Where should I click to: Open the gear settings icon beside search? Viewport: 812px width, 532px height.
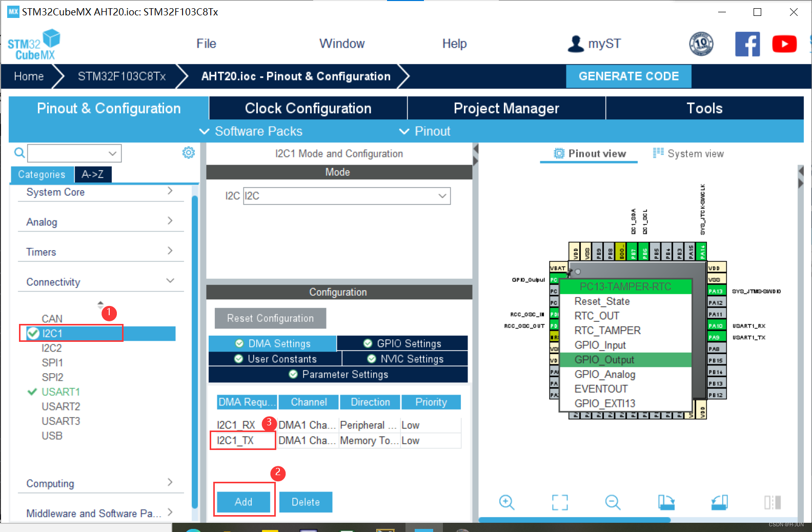coord(189,153)
